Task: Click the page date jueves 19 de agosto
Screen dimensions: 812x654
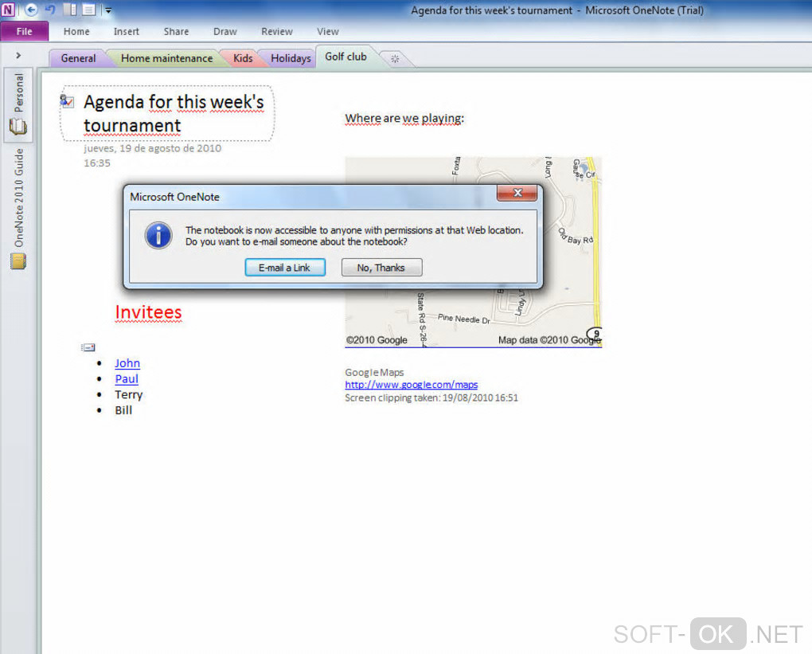Action: (152, 148)
